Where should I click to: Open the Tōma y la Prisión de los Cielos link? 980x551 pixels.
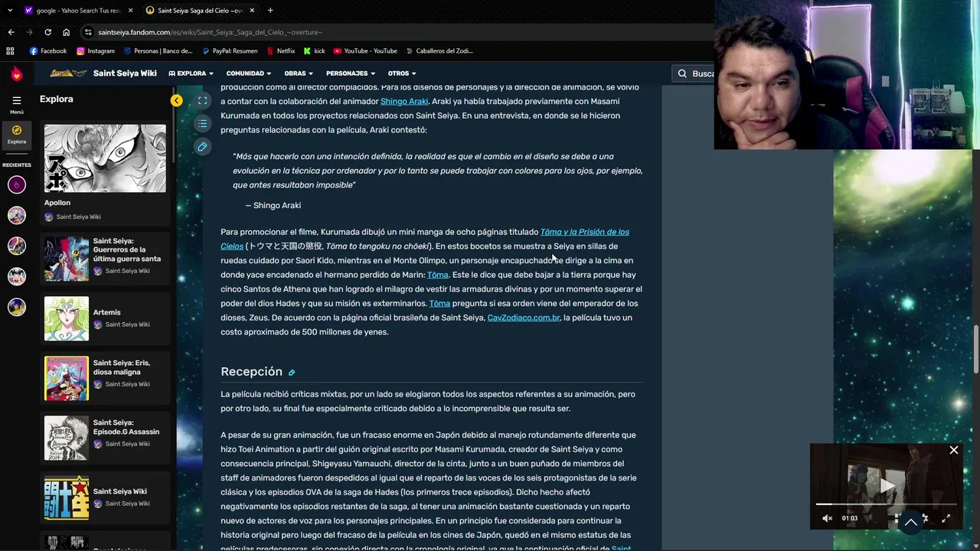pos(584,232)
